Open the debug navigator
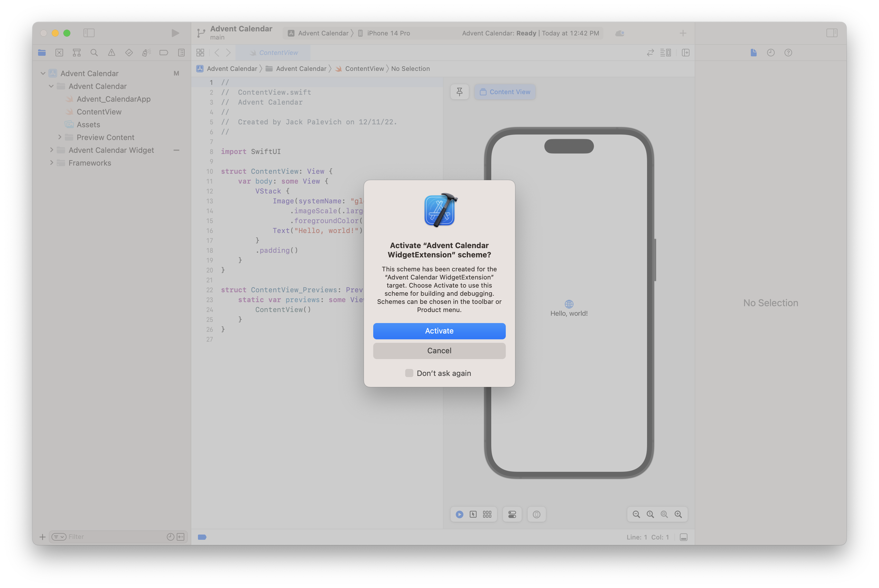The height and width of the screenshot is (588, 879). click(146, 53)
